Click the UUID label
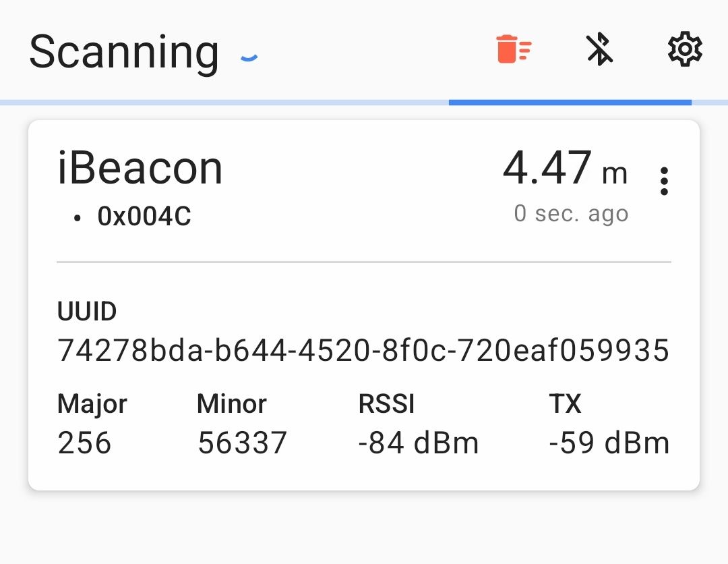Image resolution: width=728 pixels, height=564 pixels. (x=87, y=312)
